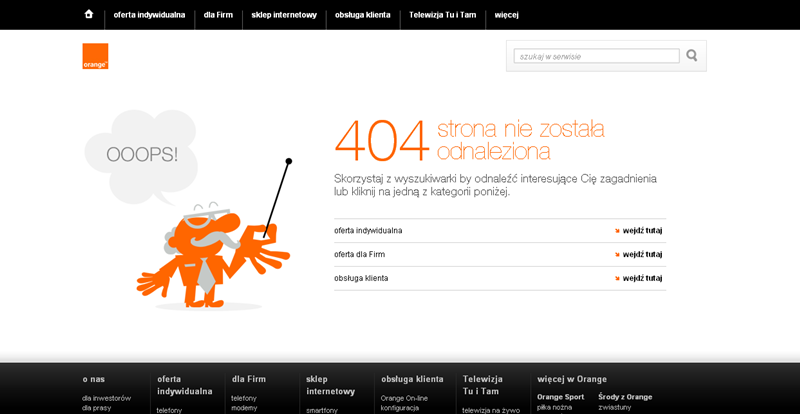Open footer heading 'obsługa klienta'
This screenshot has width=800, height=414.
[x=412, y=379]
